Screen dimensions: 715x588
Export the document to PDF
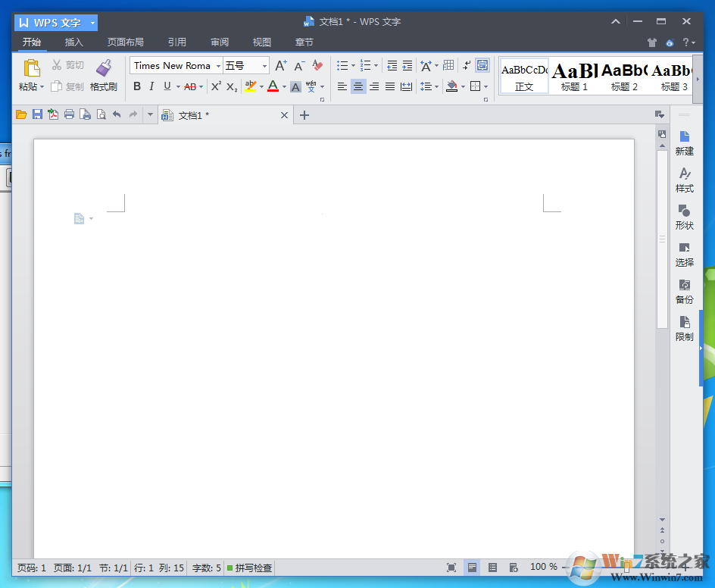coord(53,114)
